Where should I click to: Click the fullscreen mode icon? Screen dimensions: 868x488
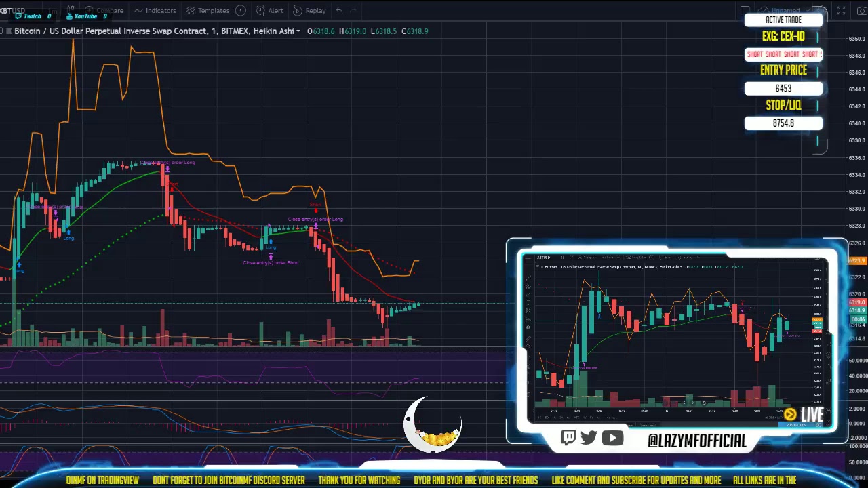click(x=842, y=11)
